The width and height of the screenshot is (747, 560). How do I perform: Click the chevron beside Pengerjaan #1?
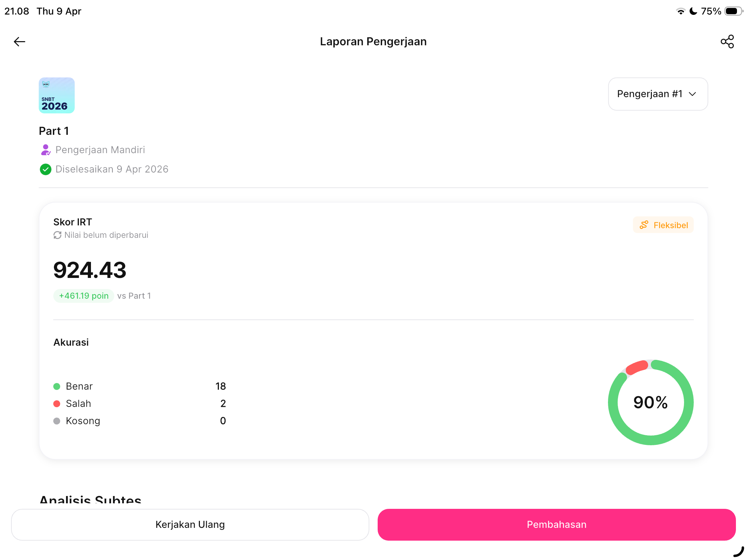tap(692, 94)
